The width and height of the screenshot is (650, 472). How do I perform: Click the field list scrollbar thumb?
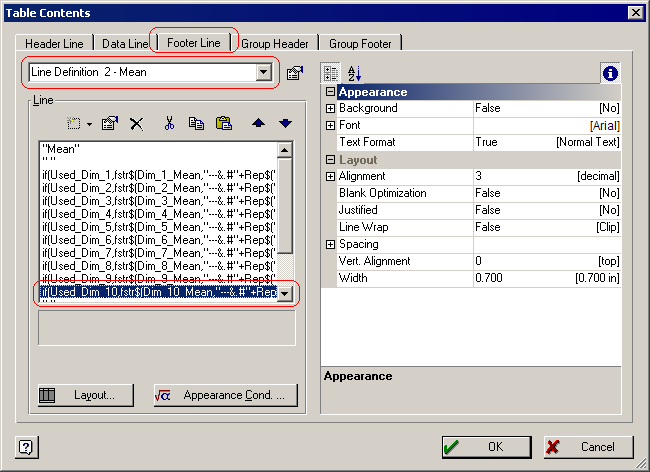point(284,205)
